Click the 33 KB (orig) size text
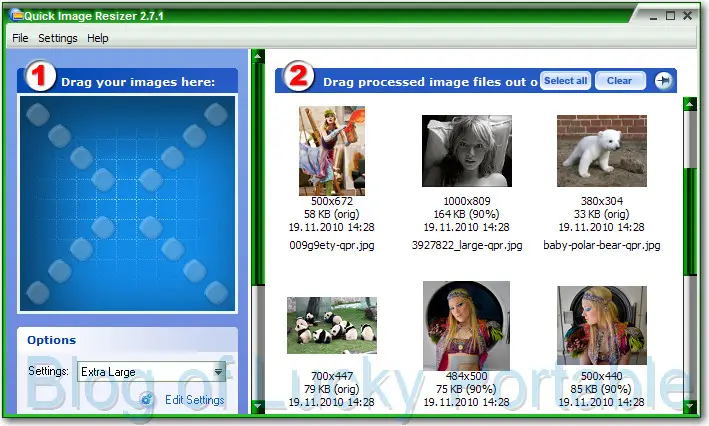 coord(601,214)
